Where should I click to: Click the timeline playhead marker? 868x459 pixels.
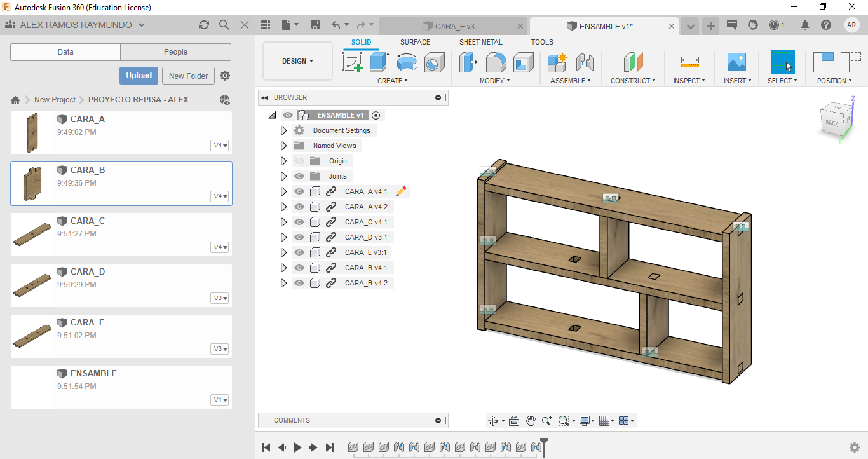[x=543, y=442]
